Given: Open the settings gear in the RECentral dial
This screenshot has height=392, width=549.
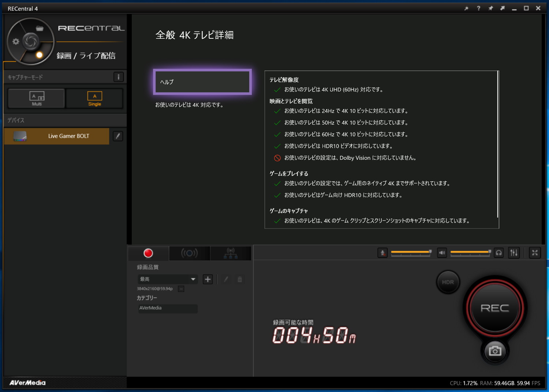Looking at the screenshot, I should (x=16, y=41).
